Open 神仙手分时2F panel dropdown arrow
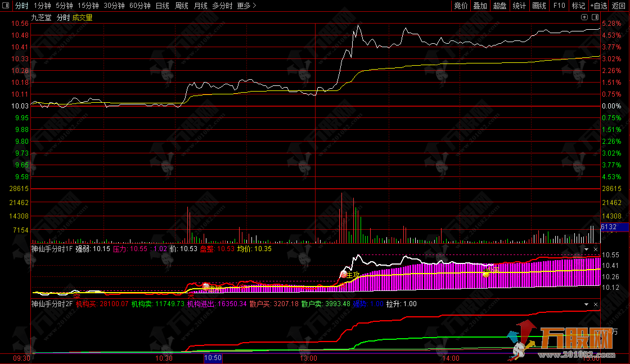 [587, 304]
